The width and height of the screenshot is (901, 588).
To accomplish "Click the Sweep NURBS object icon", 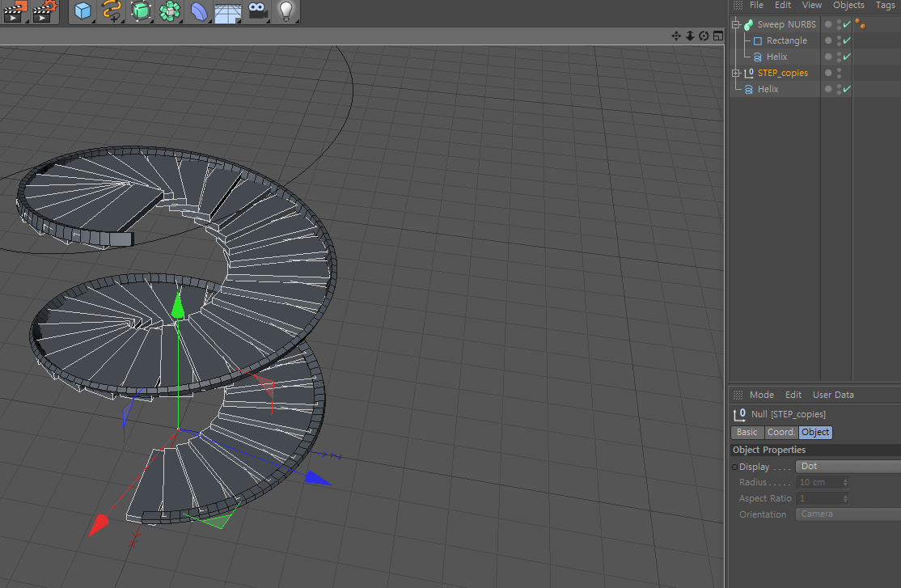I will point(748,25).
